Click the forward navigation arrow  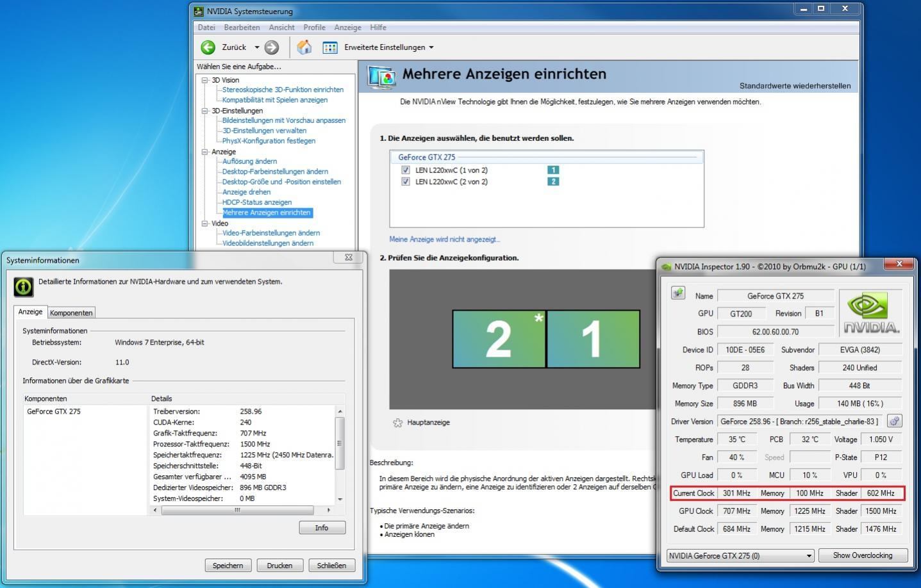coord(272,47)
